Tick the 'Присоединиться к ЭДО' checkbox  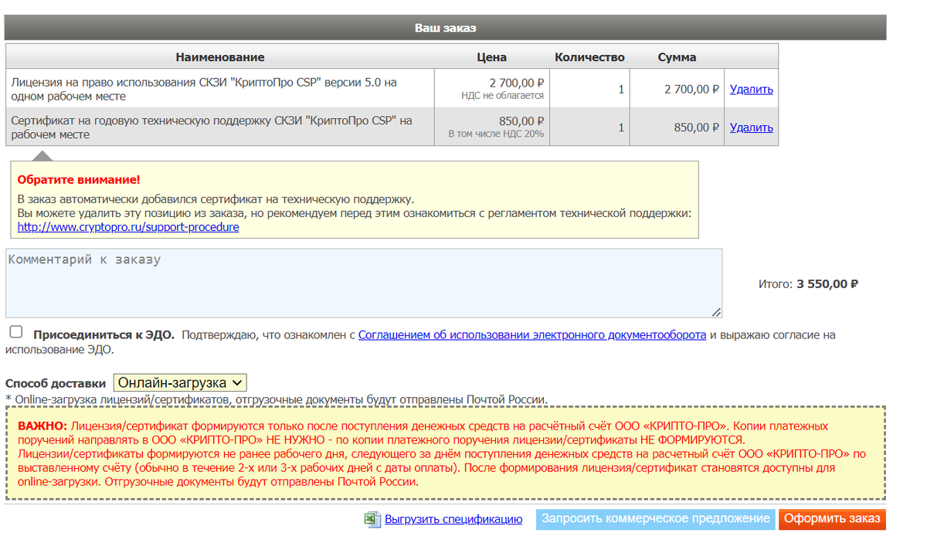(15, 332)
